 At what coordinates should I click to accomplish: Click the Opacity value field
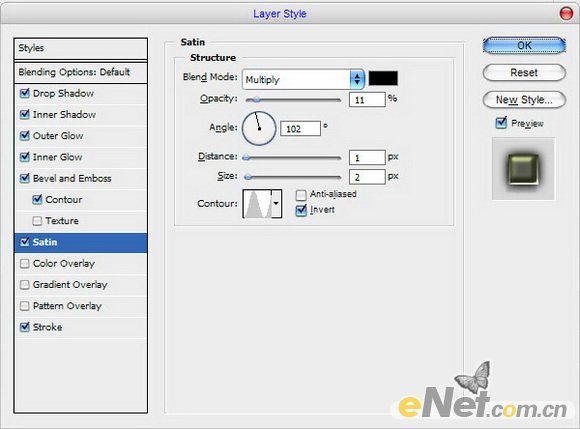(367, 99)
